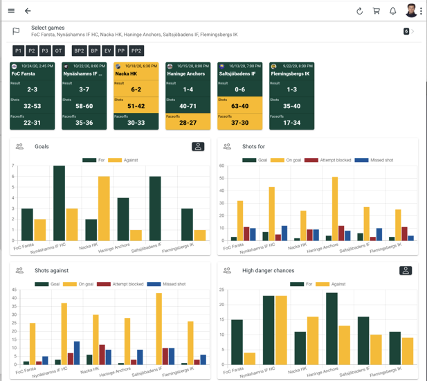Go back with the arrow icon

[28, 11]
